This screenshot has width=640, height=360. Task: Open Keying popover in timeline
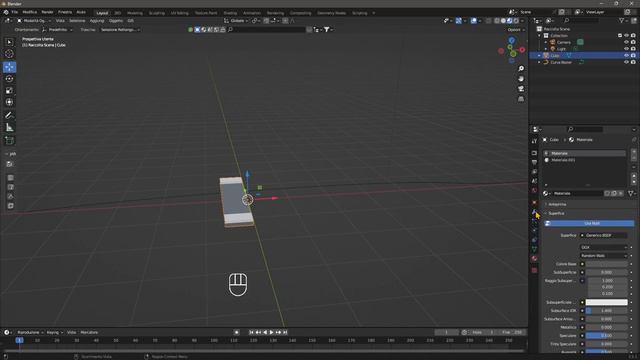pos(54,332)
